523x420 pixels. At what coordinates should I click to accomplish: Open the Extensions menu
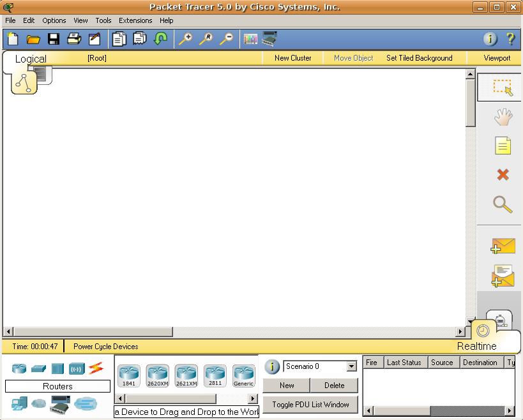(135, 20)
